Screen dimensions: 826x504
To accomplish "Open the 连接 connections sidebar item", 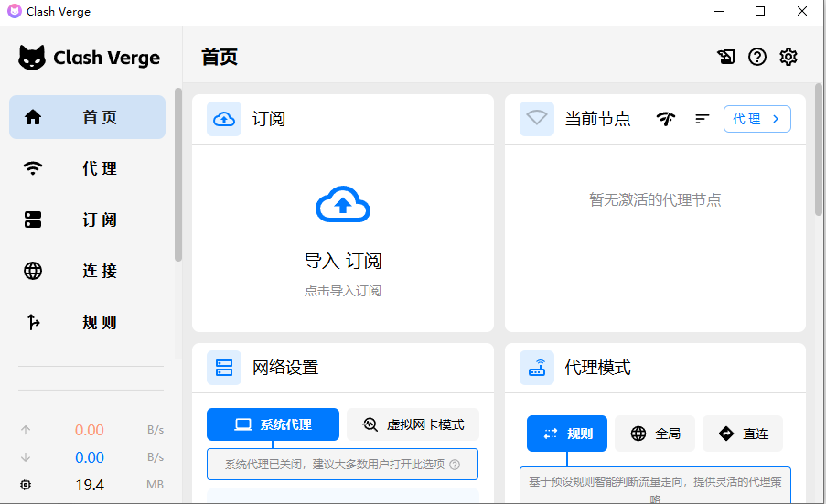I will [x=88, y=271].
